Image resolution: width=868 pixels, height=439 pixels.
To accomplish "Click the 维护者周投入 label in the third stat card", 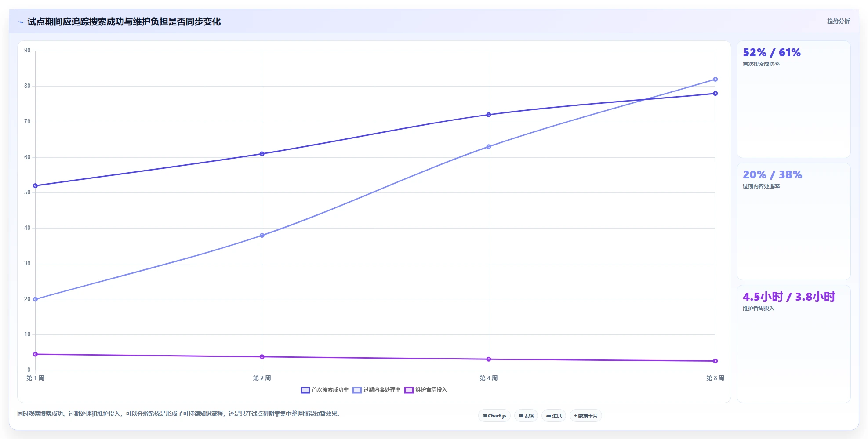I will point(759,308).
